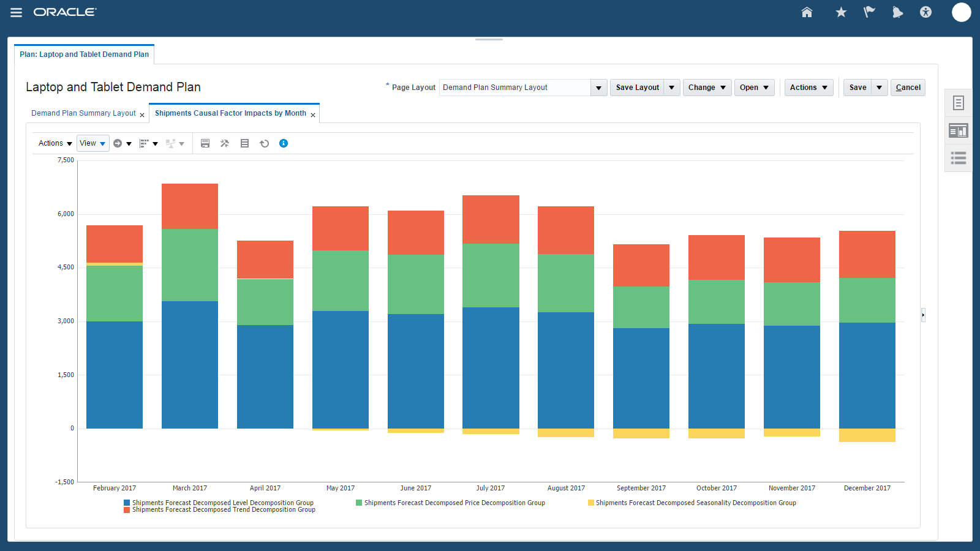Close Shipments Causal Factor Impacts tab

[313, 115]
